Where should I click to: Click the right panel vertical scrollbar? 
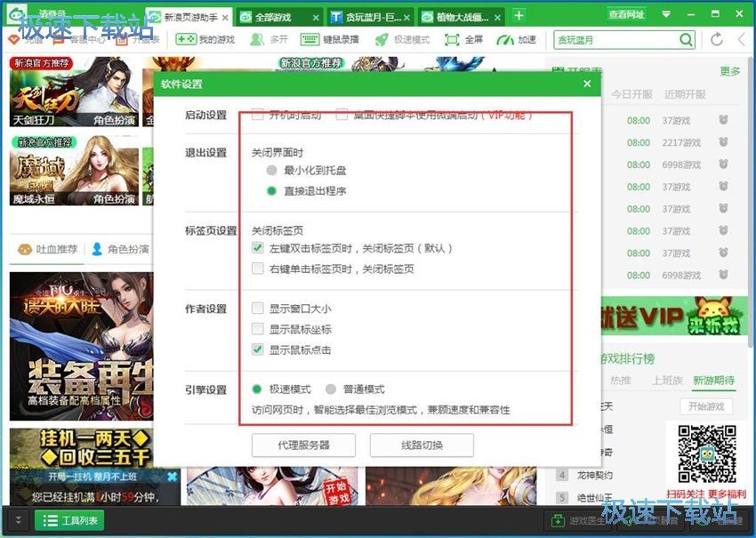tap(752, 203)
